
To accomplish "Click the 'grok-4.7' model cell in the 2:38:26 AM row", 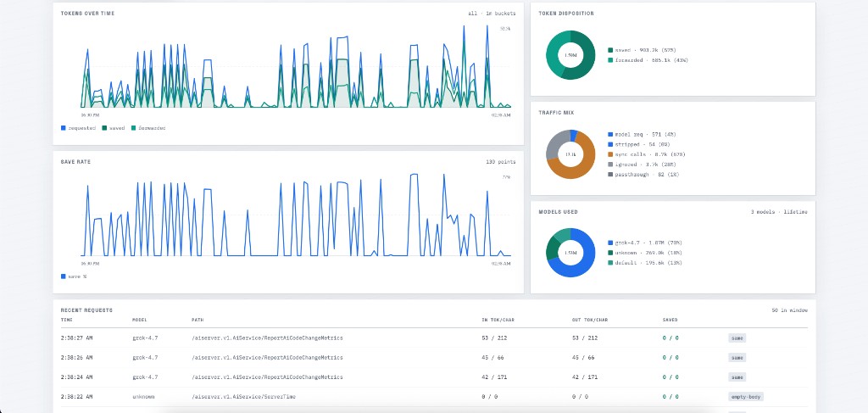I will 145,358.
